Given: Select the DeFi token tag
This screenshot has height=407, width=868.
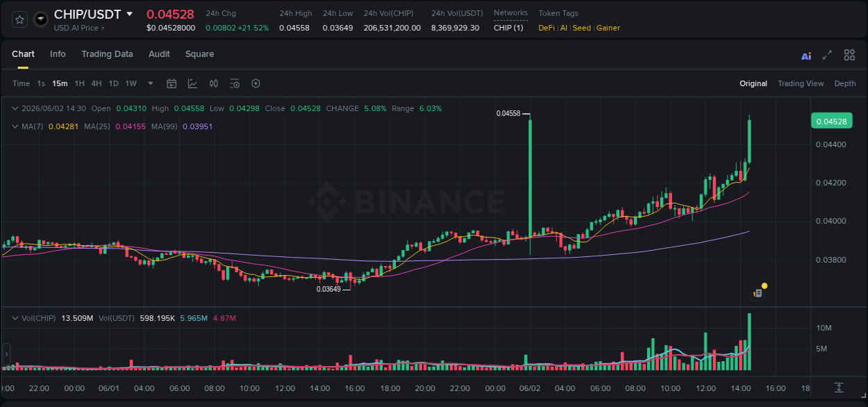Looking at the screenshot, I should [546, 28].
